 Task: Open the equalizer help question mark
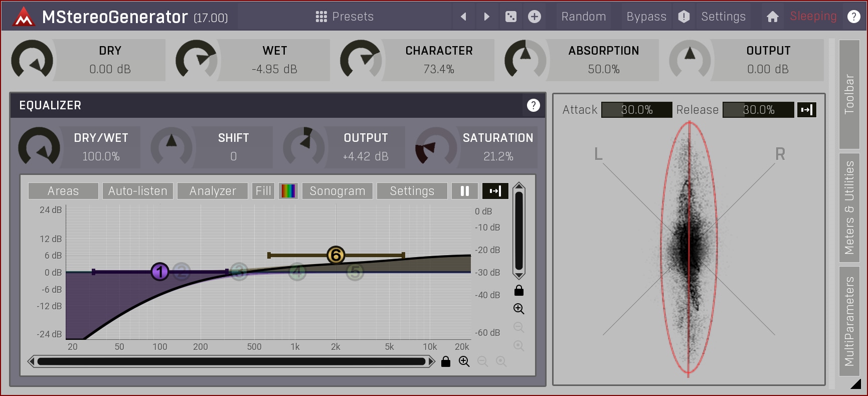click(x=533, y=105)
